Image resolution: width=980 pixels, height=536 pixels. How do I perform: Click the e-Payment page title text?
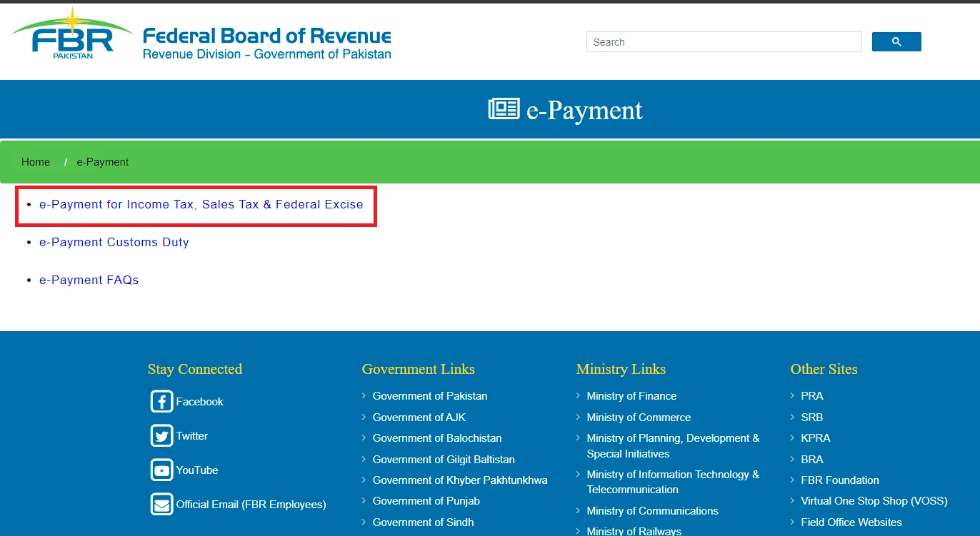point(584,110)
